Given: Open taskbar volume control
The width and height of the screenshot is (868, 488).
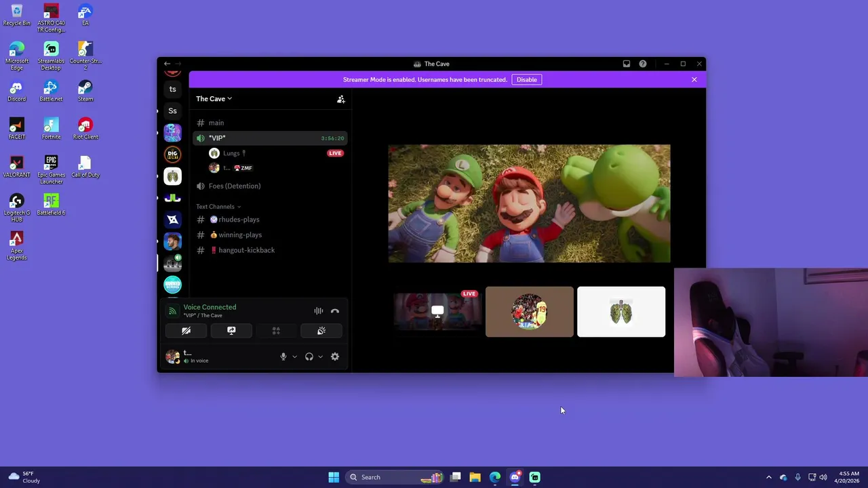Looking at the screenshot, I should pos(824,477).
